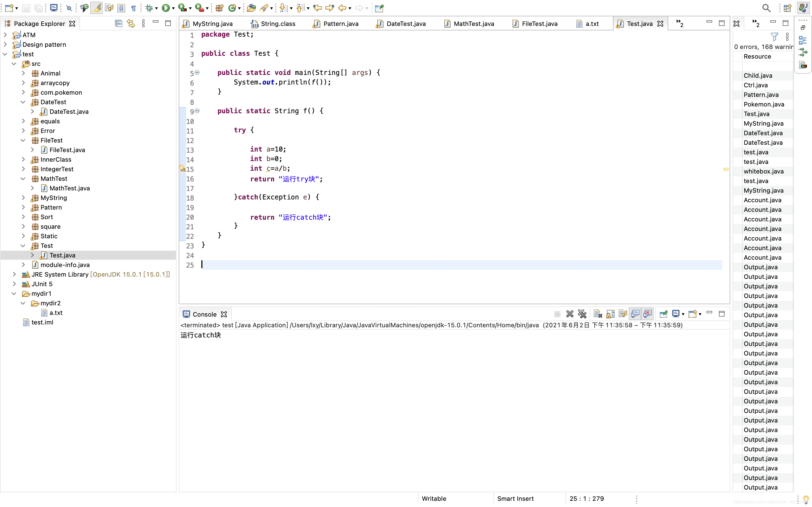Click Collapse All in Package Explorer

tap(118, 23)
